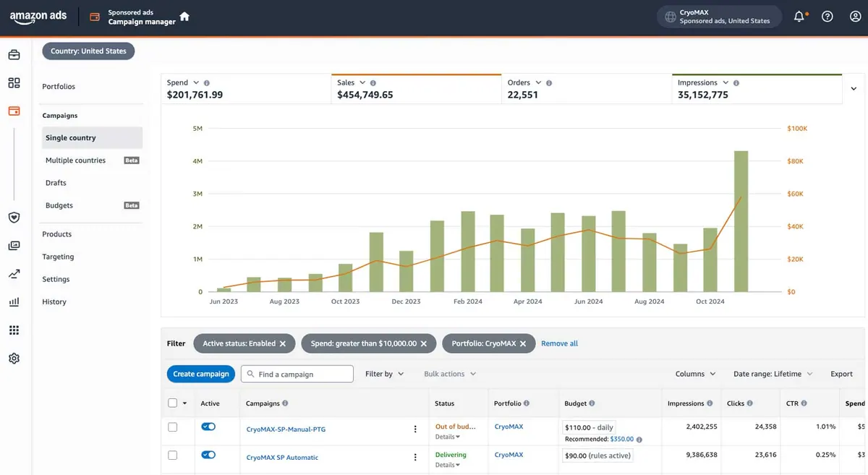868x475 pixels.
Task: Click the Remove all filters link
Action: click(x=560, y=343)
